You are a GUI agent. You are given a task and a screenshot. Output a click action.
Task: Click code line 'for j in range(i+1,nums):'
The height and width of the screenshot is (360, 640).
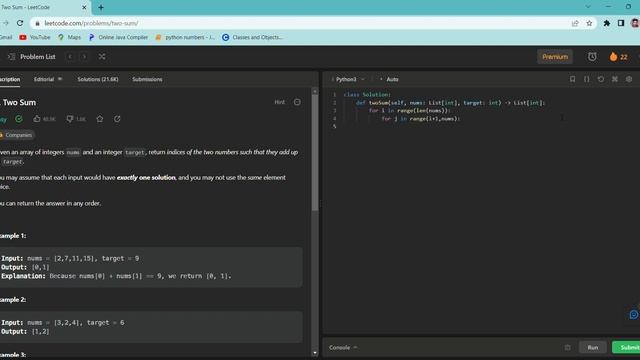pyautogui.click(x=420, y=119)
